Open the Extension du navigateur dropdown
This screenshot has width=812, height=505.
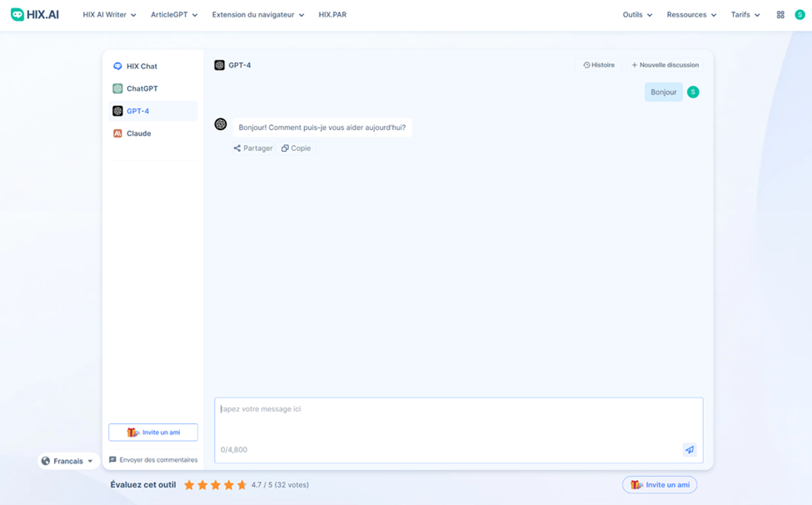click(258, 15)
